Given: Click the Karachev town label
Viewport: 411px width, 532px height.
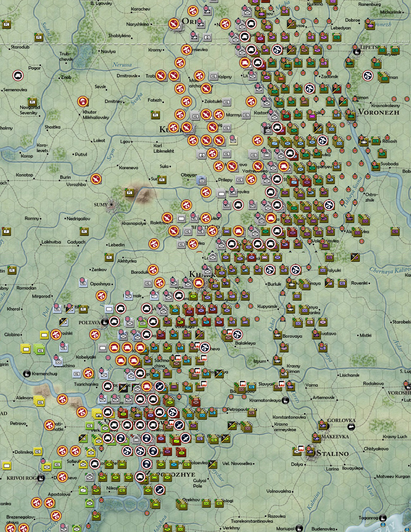Looking at the screenshot, I should pos(141,9).
